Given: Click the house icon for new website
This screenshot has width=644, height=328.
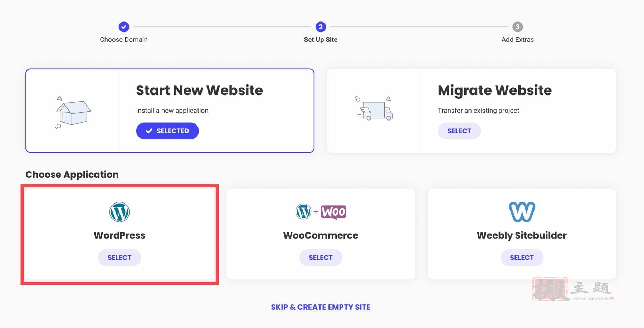Looking at the screenshot, I should 73,112.
